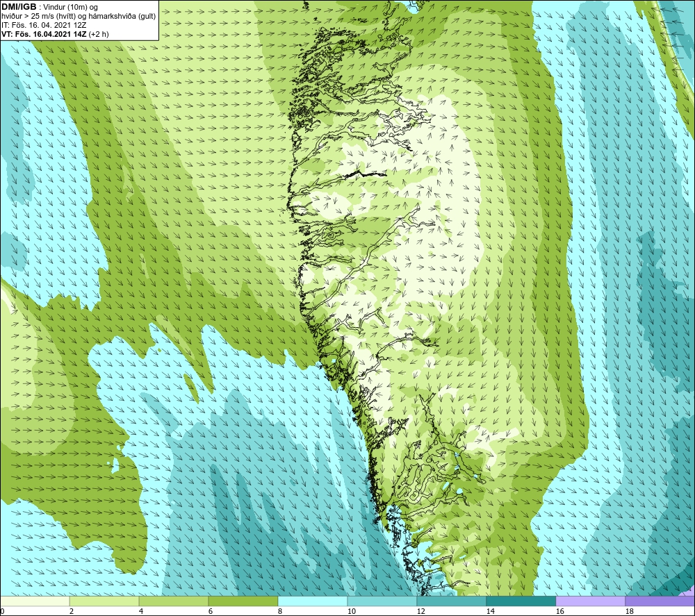Click the legend value label 2
Image resolution: width=695 pixels, height=616 pixels.
[x=72, y=611]
